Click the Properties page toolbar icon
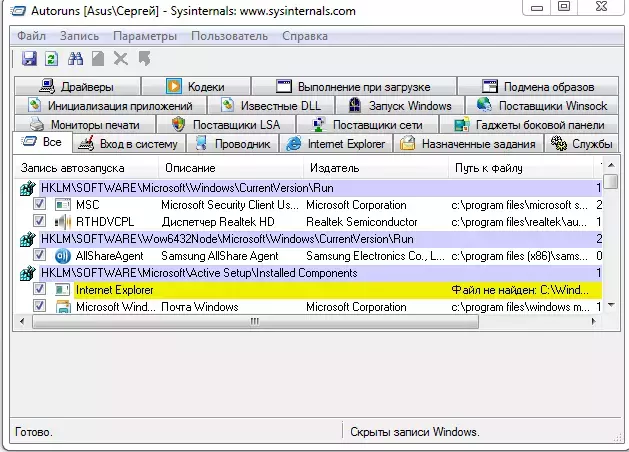 point(98,59)
